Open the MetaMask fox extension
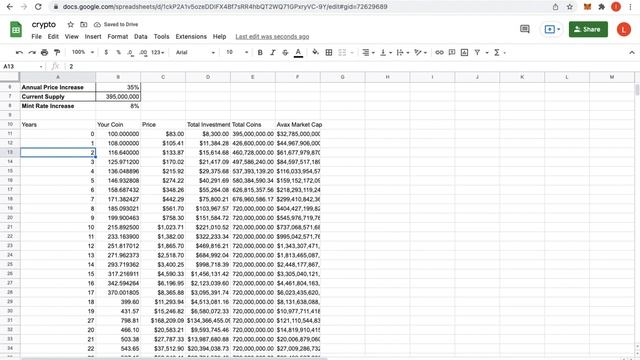640x360 pixels. (587, 7)
